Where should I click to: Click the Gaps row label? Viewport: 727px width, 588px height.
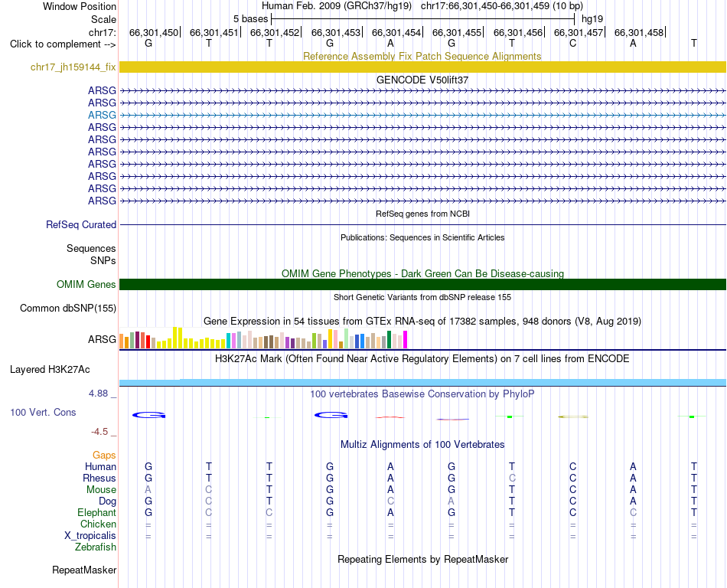(104, 455)
